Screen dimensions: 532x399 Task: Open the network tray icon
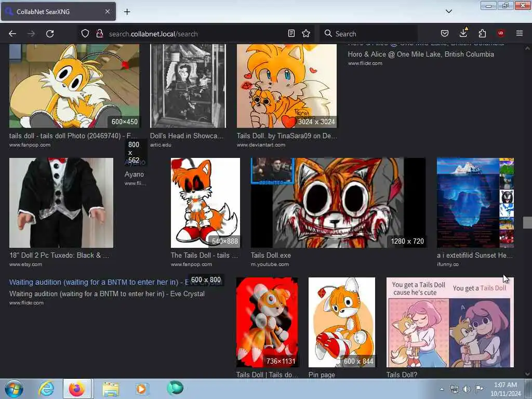pos(454,389)
